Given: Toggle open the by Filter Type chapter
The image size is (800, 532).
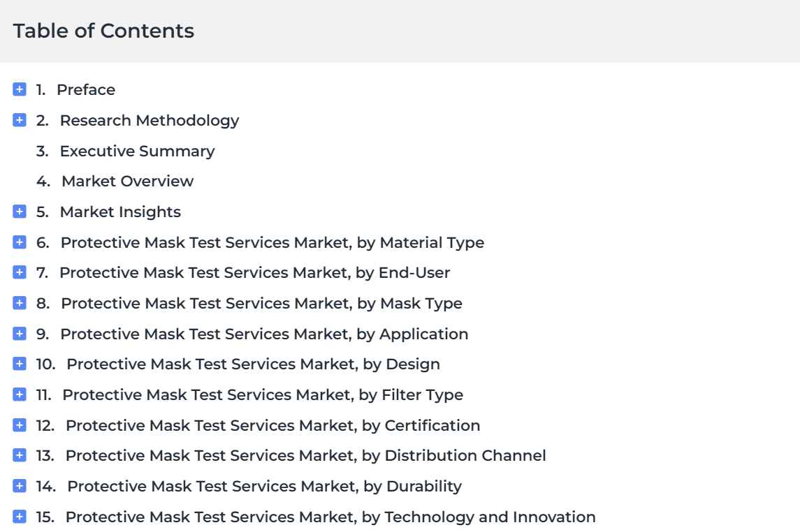Looking at the screenshot, I should [x=20, y=394].
